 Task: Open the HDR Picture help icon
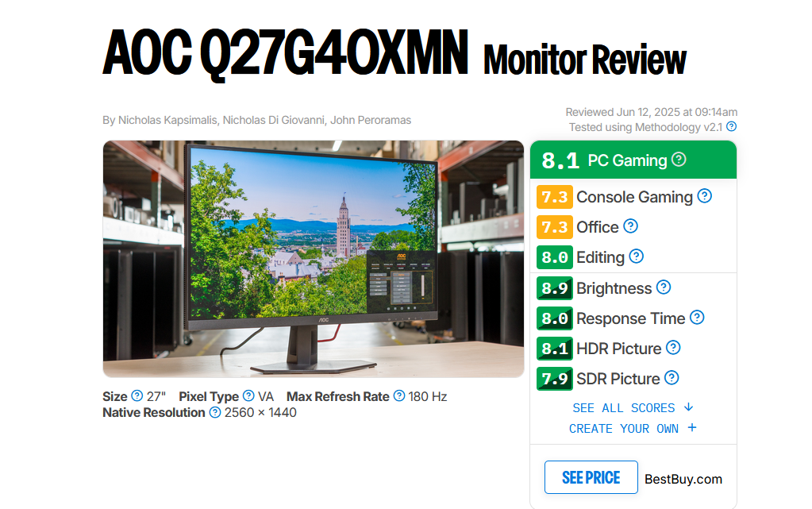click(x=672, y=348)
